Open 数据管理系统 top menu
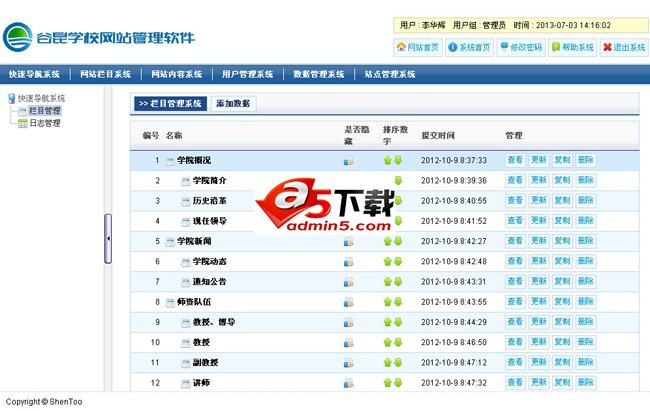650x411 pixels. coord(319,74)
